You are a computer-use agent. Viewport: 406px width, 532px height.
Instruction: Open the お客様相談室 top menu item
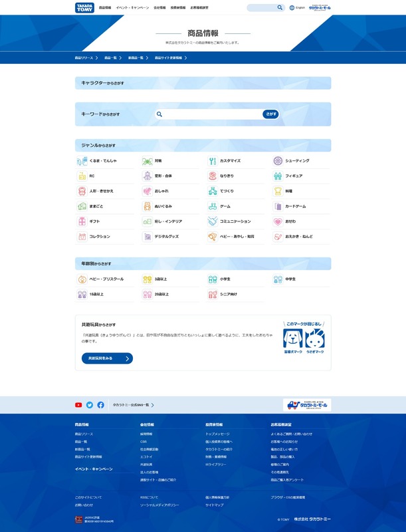point(199,7)
